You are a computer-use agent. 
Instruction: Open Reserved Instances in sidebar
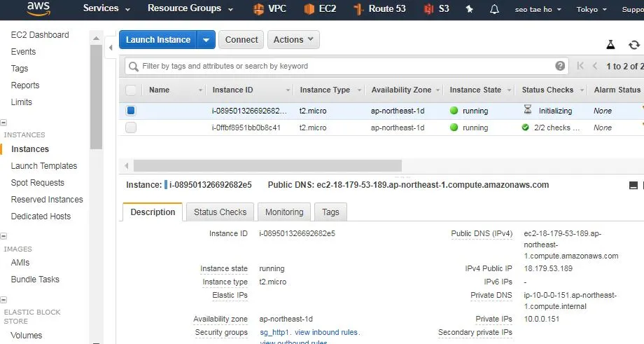pos(47,200)
